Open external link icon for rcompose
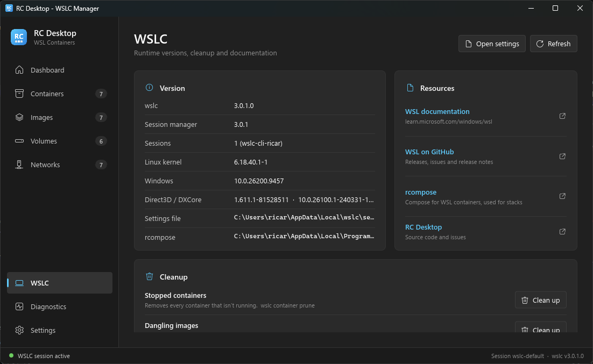593x364 pixels. [x=562, y=196]
